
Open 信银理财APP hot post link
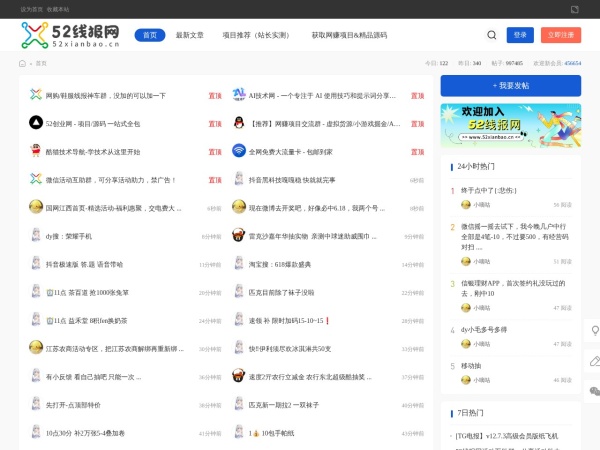click(x=513, y=288)
